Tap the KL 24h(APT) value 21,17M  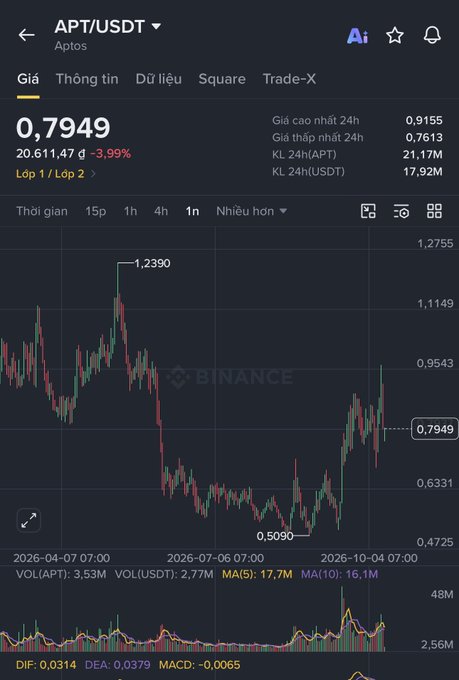tap(423, 154)
